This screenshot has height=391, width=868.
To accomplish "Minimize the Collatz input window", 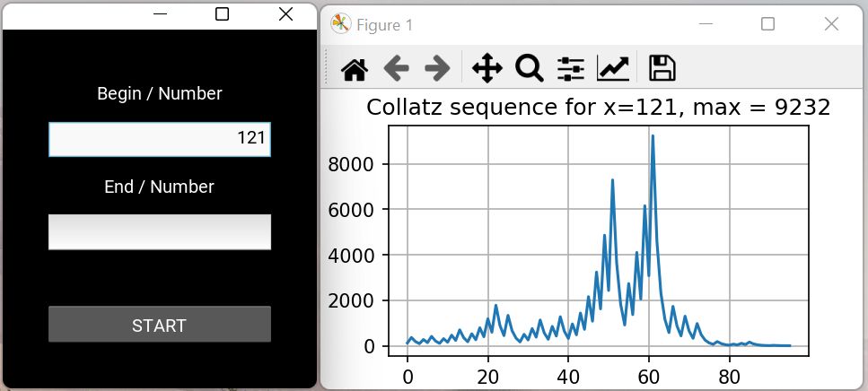I will point(160,13).
